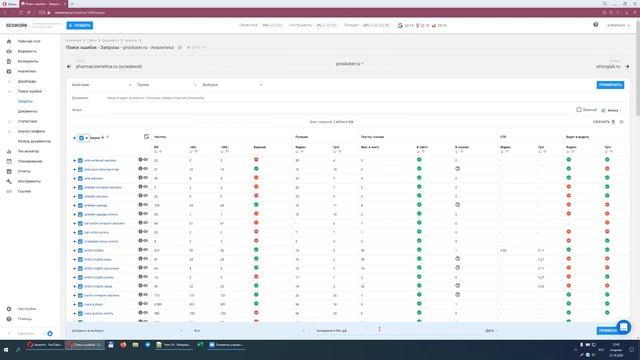Screen dimensions: 640x360
Task: Open the Группа dropdown
Action: tap(167, 85)
